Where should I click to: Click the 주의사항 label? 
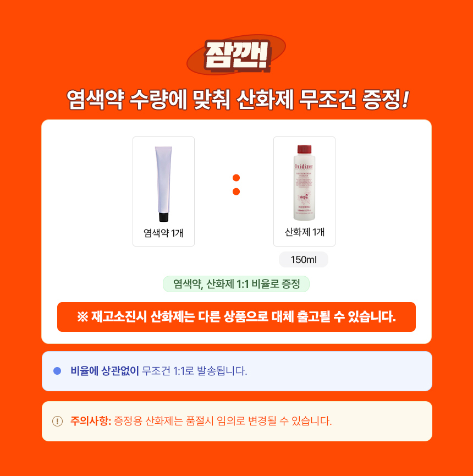[x=91, y=421]
